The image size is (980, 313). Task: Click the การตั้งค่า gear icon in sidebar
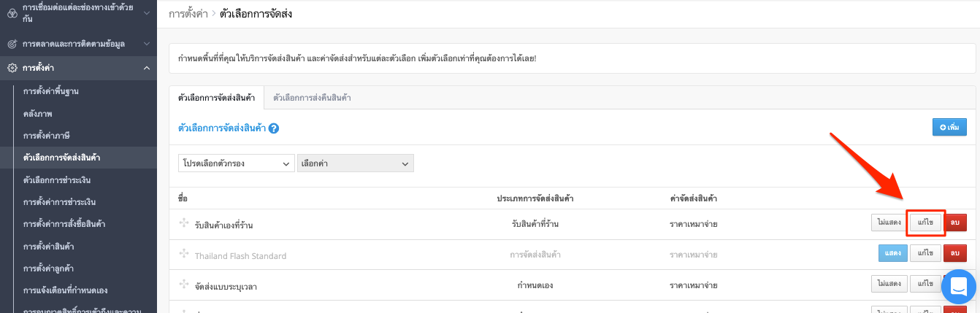pos(12,68)
